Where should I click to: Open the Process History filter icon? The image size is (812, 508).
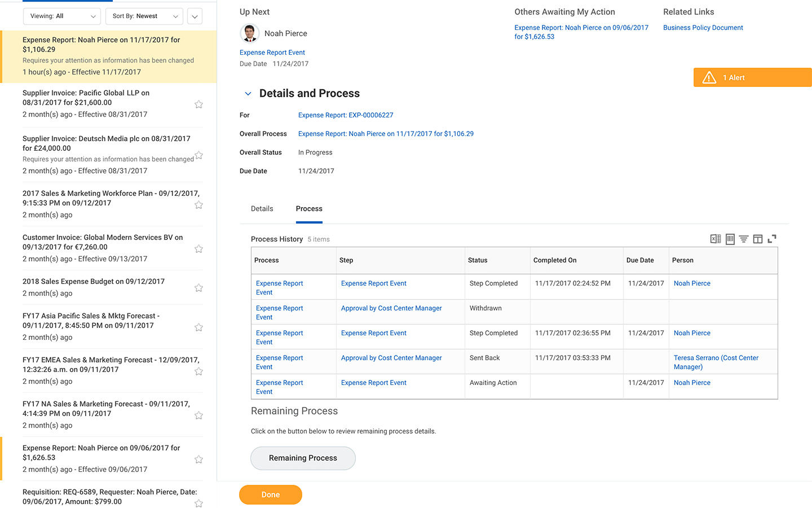click(744, 239)
